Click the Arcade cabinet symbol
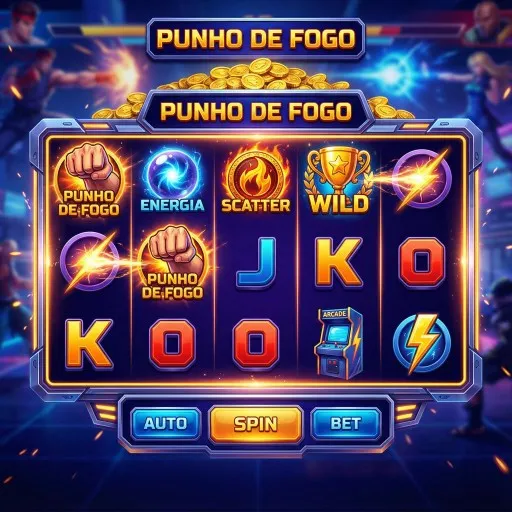The width and height of the screenshot is (512, 512). [339, 343]
